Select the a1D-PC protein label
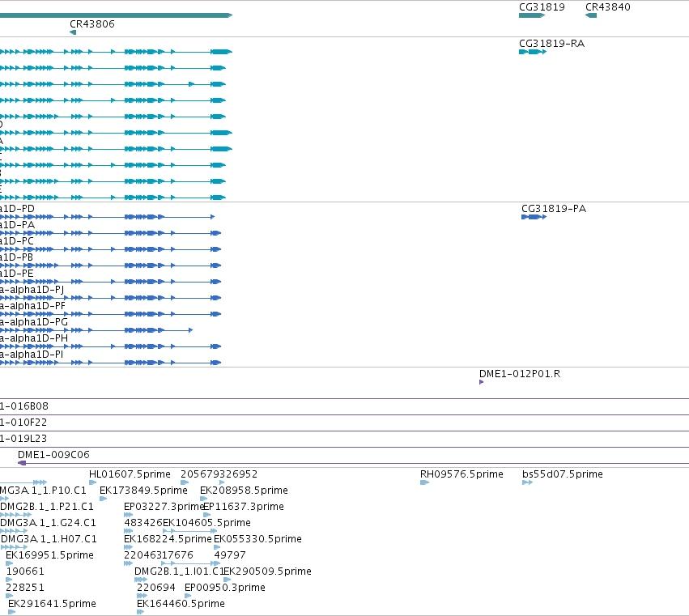This screenshot has height=616, width=689. click(17, 241)
